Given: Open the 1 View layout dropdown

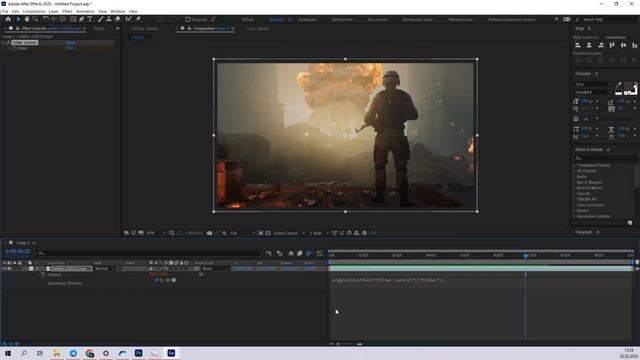Looking at the screenshot, I should (318, 233).
